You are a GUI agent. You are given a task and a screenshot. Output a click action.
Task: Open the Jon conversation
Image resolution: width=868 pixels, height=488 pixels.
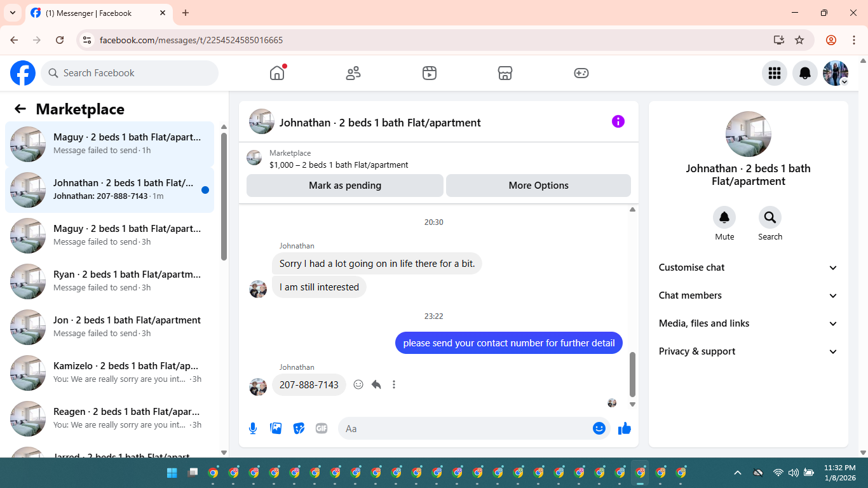point(109,327)
